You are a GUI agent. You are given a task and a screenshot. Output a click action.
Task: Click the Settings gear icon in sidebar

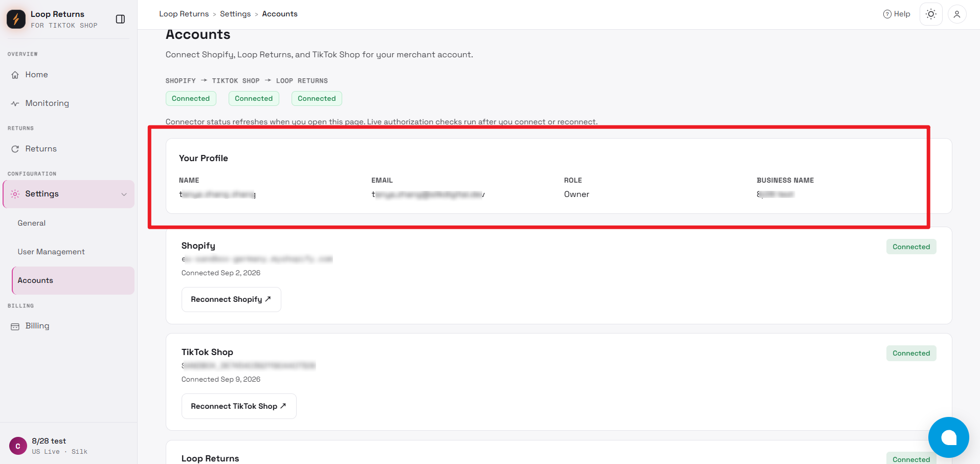tap(15, 194)
